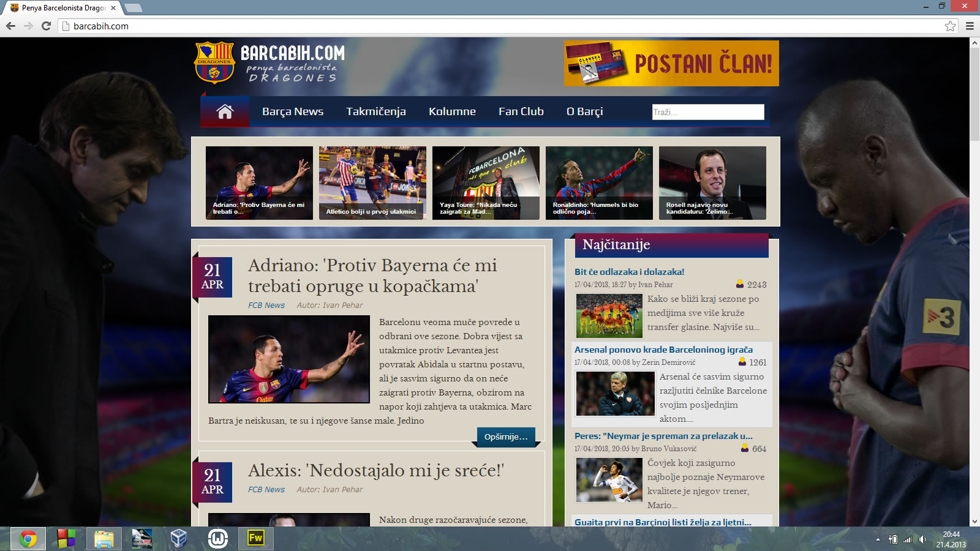Viewport: 980px width, 551px height.
Task: Open a new browser tab
Action: click(x=133, y=8)
